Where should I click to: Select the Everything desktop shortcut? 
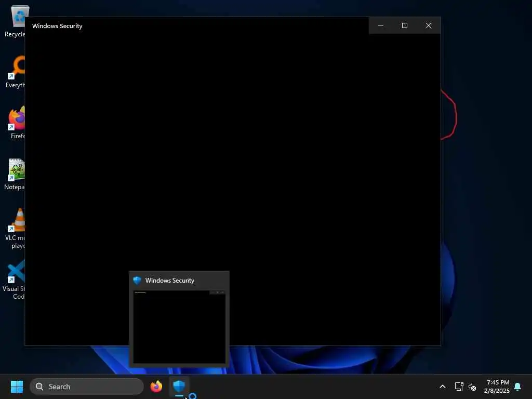[15, 72]
